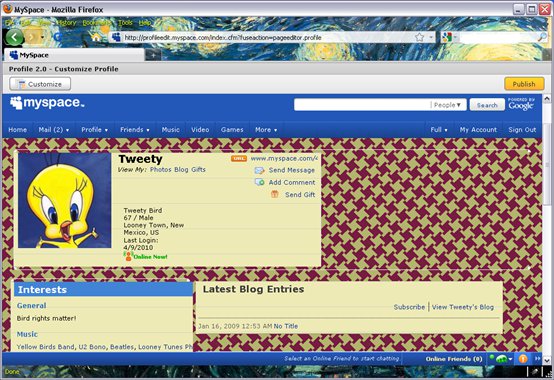
Task: Click the myspace logo
Action: point(47,103)
